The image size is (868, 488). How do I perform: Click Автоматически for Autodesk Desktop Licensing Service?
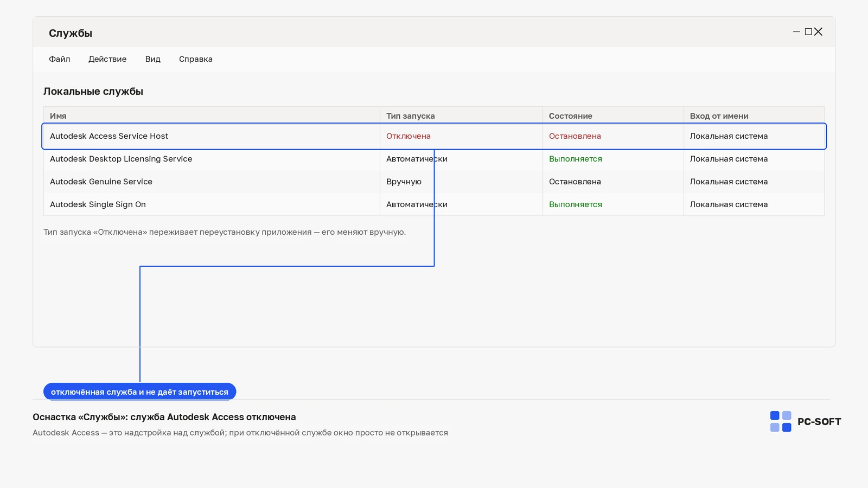click(417, 159)
